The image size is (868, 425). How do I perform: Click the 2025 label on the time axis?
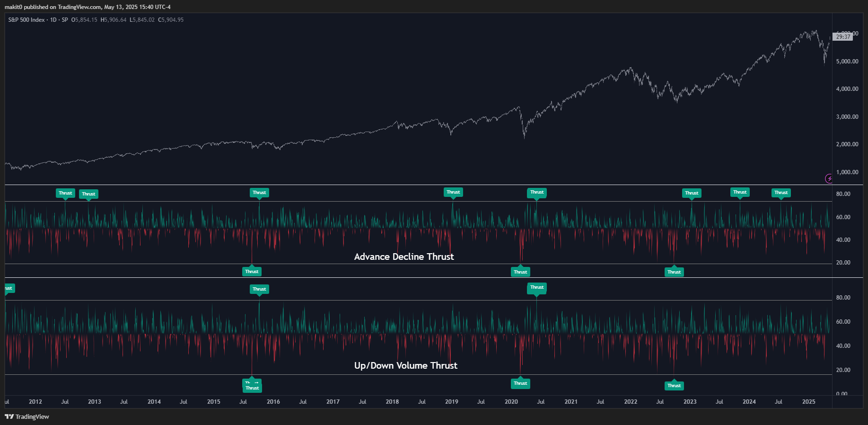pos(809,402)
